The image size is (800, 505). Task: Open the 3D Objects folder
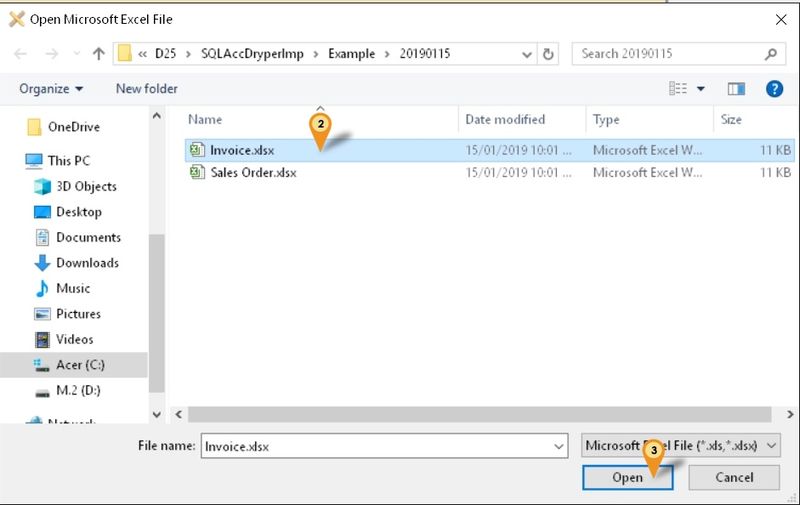85,186
